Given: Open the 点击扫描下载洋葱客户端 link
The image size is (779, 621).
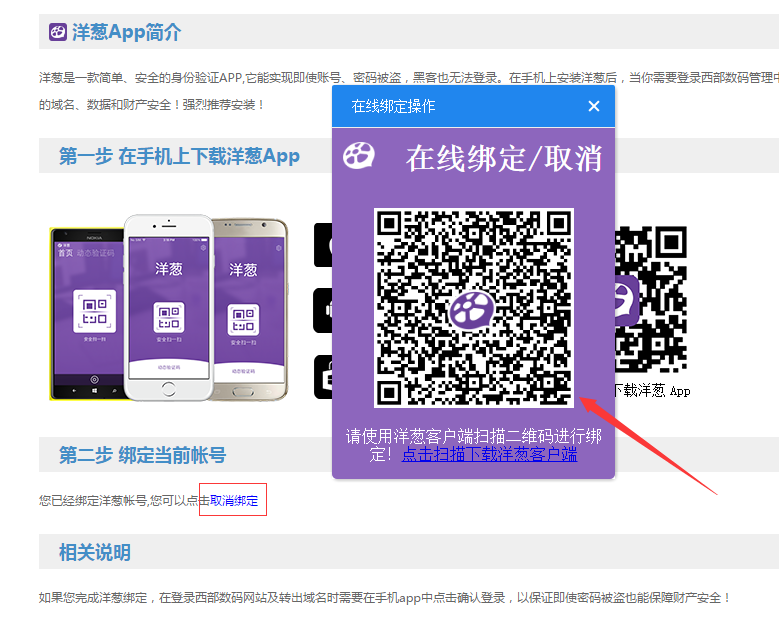Looking at the screenshot, I should pos(489,455).
